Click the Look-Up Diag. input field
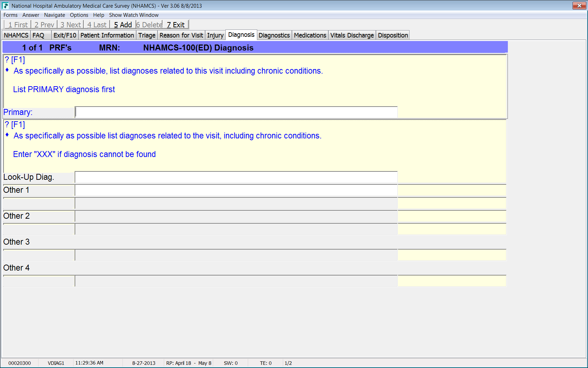The height and width of the screenshot is (368, 588). pyautogui.click(x=236, y=177)
